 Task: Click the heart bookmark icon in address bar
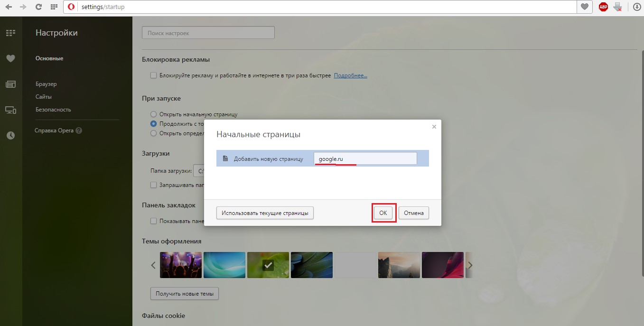(585, 7)
